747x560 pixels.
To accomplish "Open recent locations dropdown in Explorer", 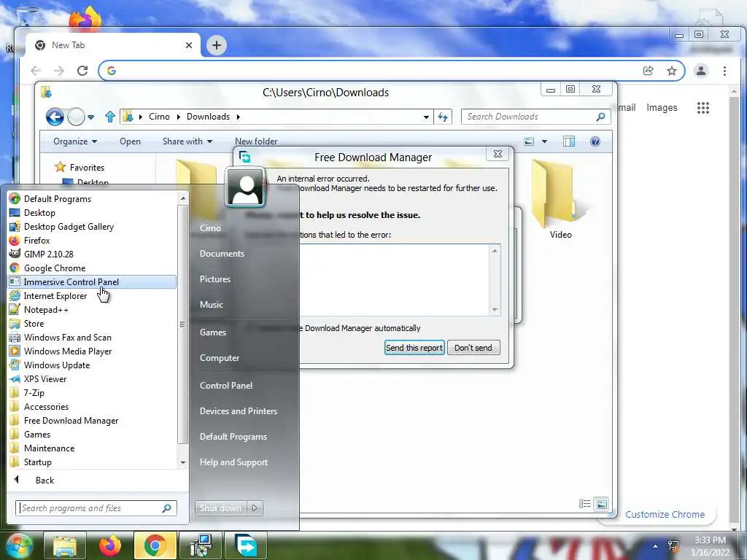I will coord(90,117).
